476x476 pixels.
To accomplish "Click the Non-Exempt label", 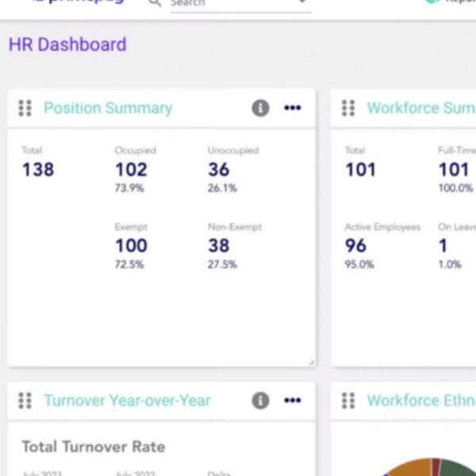I will tap(235, 227).
